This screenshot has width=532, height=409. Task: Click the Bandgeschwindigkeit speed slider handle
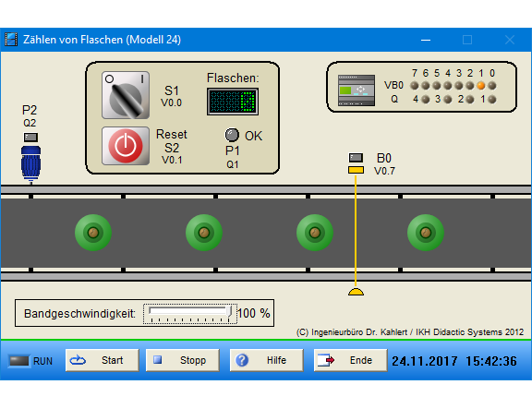tap(230, 311)
